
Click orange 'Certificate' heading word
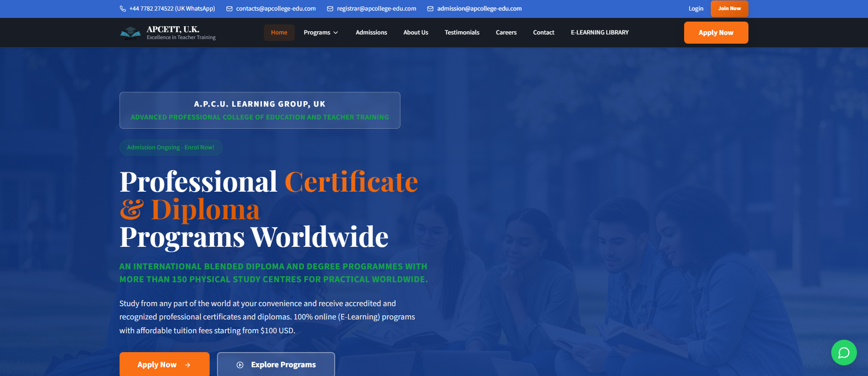(351, 182)
